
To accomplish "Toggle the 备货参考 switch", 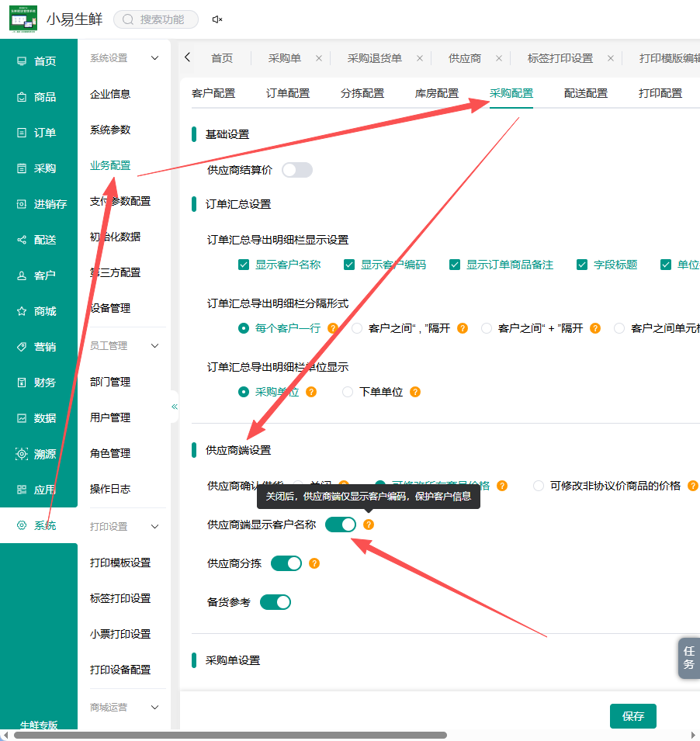I will pyautogui.click(x=275, y=602).
